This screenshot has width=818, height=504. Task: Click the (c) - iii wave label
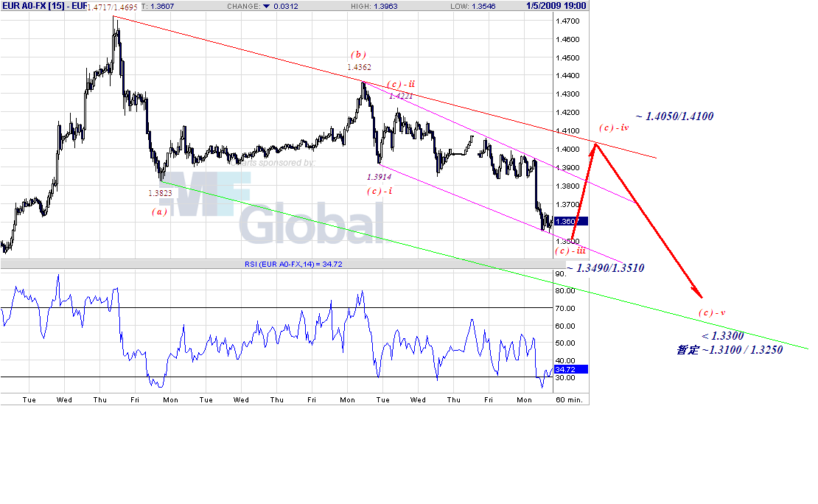click(x=570, y=251)
